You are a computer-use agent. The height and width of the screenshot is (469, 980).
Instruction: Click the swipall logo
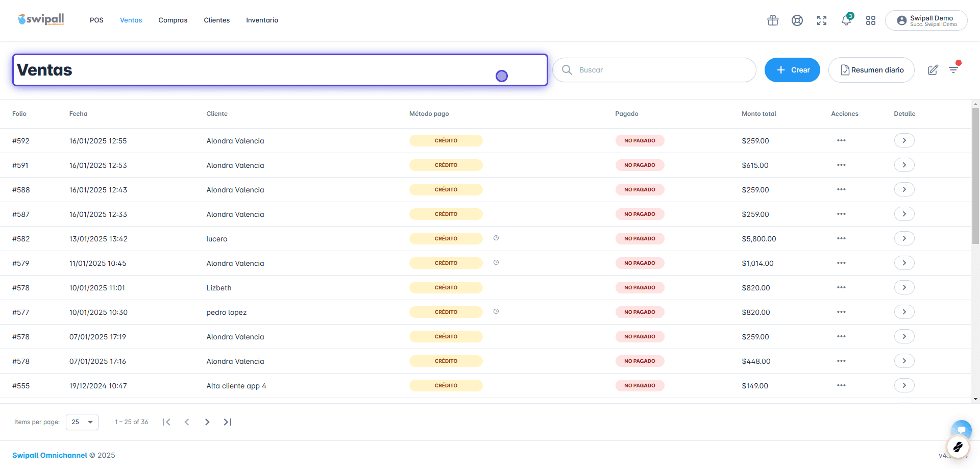tap(41, 20)
